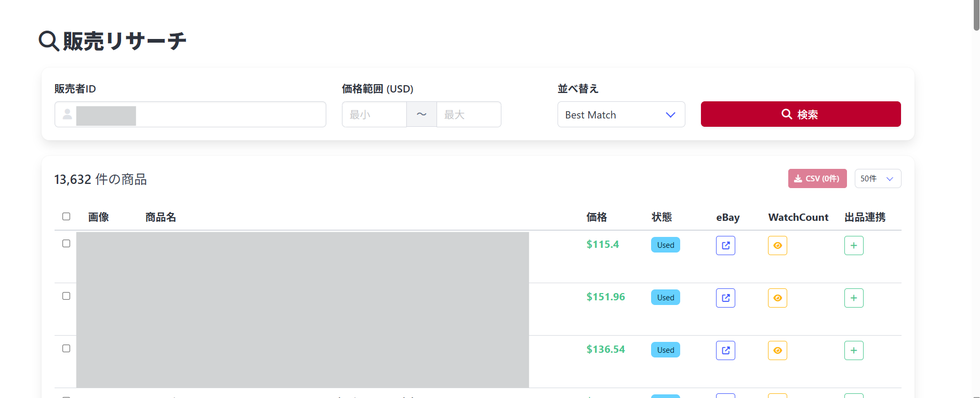View WatchCount for the $115.4 item
Viewport: 980px width, 398px height.
pyautogui.click(x=777, y=245)
